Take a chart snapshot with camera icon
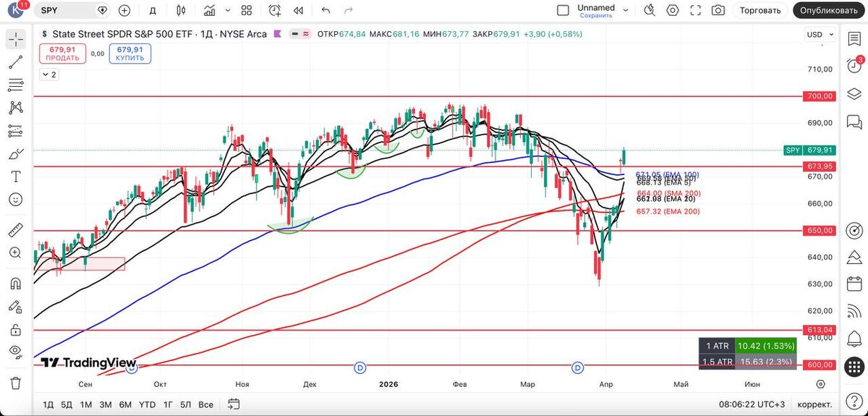 (718, 10)
